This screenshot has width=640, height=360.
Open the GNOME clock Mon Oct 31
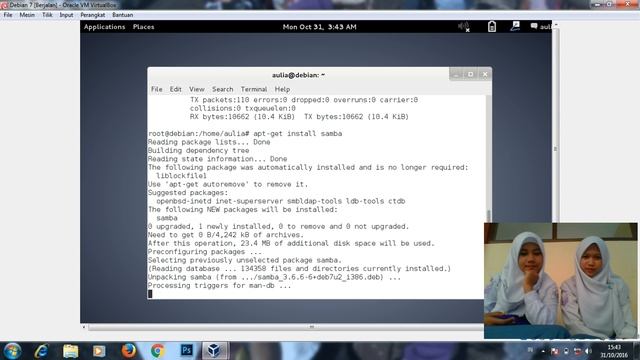coord(320,27)
